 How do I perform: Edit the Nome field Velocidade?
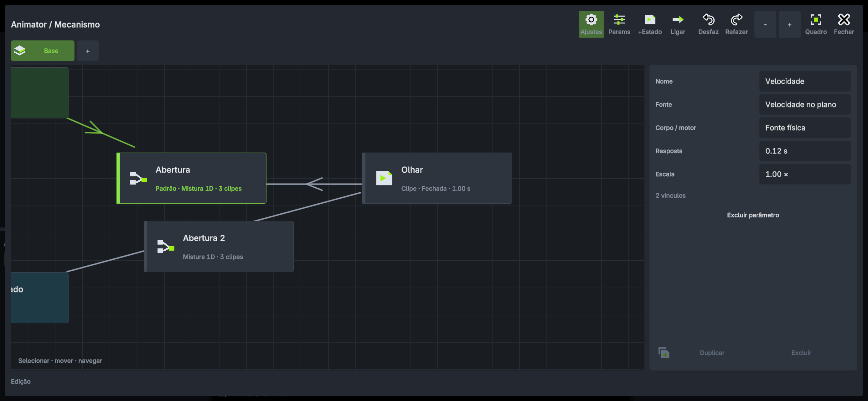pos(805,81)
